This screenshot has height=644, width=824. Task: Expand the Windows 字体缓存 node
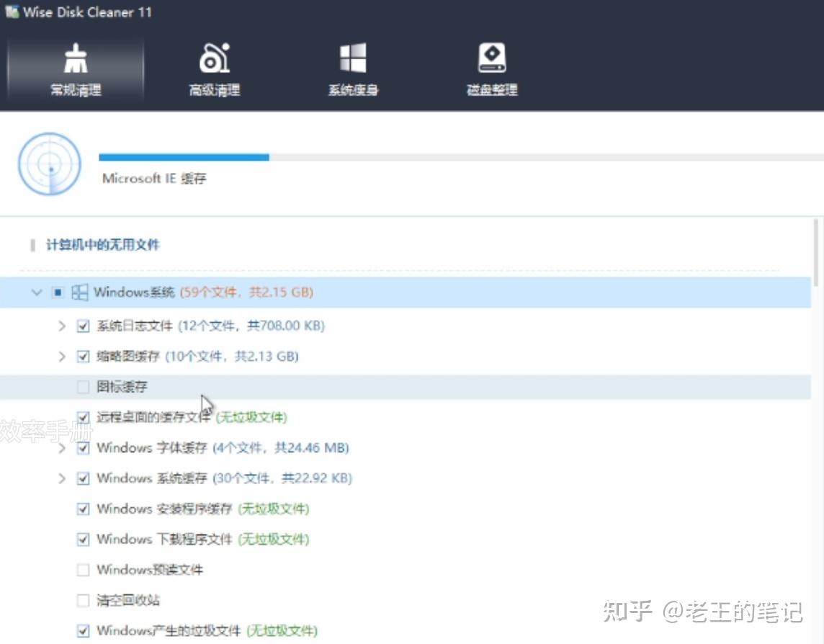click(61, 448)
